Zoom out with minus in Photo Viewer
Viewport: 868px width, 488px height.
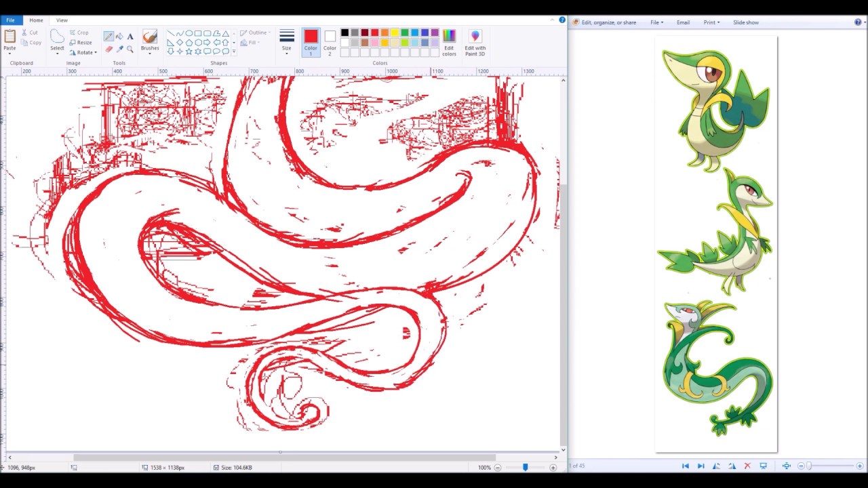[x=801, y=466]
